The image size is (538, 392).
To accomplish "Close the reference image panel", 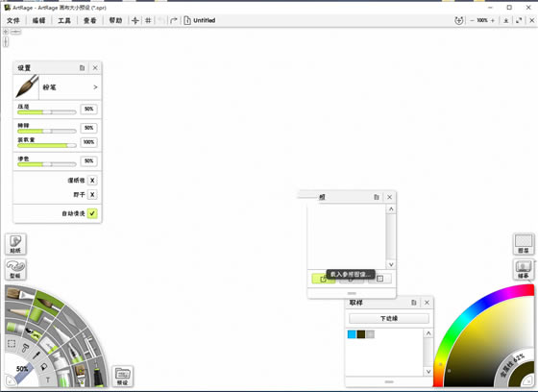I will click(389, 197).
